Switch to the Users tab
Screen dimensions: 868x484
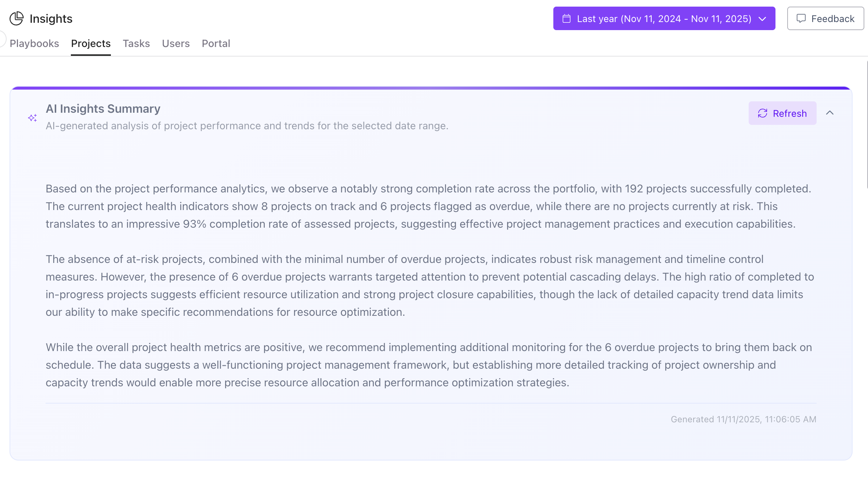[x=176, y=43]
